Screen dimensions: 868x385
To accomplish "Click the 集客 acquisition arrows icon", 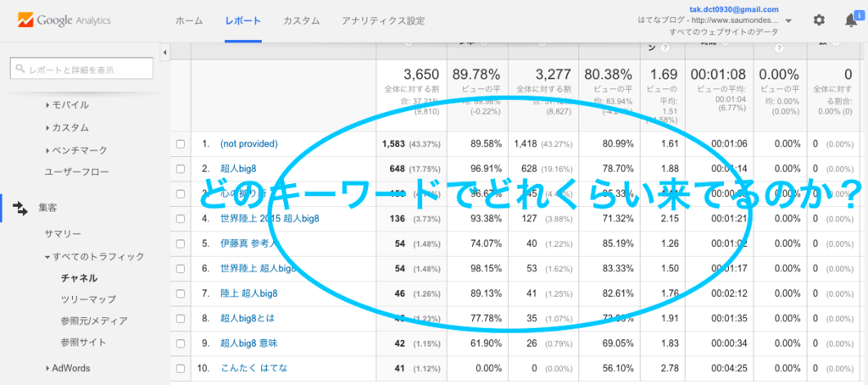I will click(20, 209).
